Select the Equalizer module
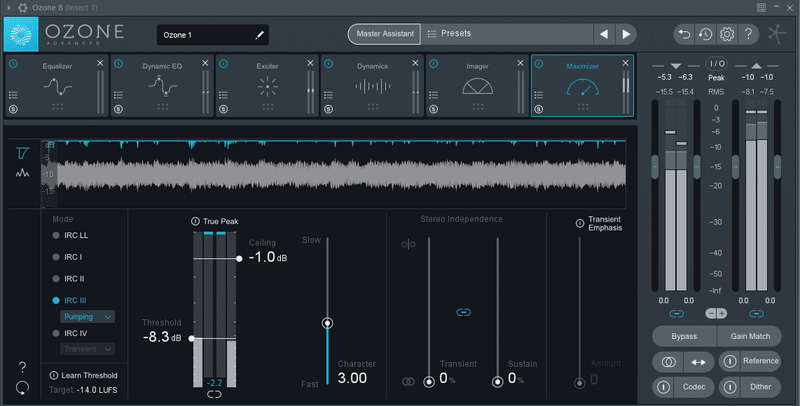Viewport: 800px width, 406px height. pos(57,86)
